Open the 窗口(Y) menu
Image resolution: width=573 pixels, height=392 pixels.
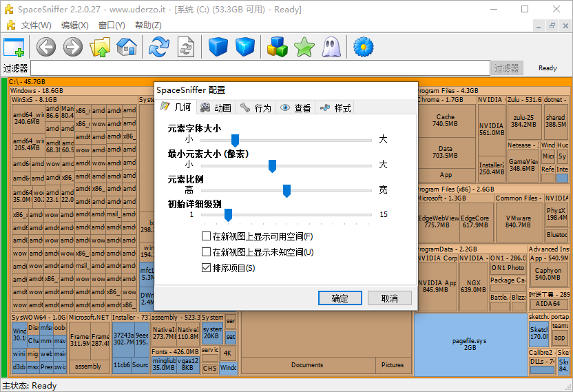(x=112, y=25)
